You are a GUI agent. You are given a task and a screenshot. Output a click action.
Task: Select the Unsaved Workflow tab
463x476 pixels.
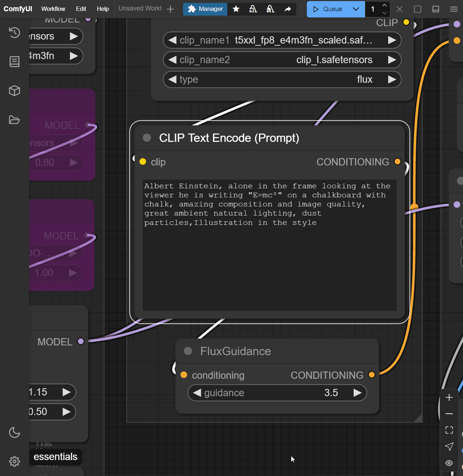pos(140,8)
